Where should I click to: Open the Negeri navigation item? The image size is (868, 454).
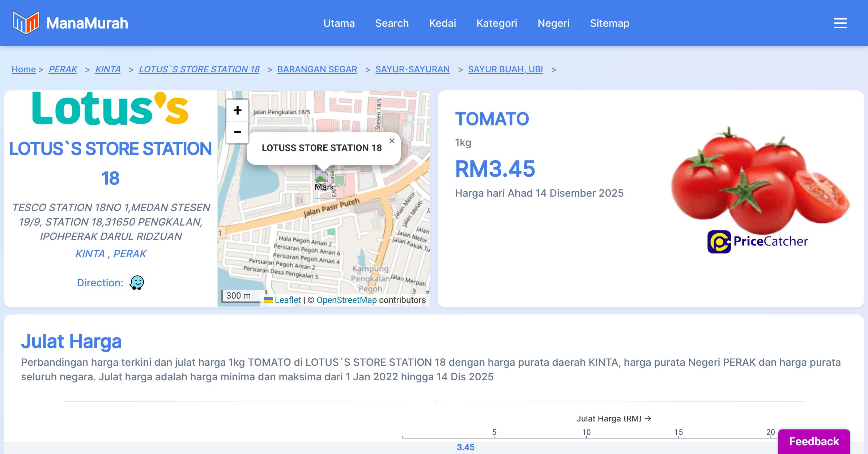point(553,23)
